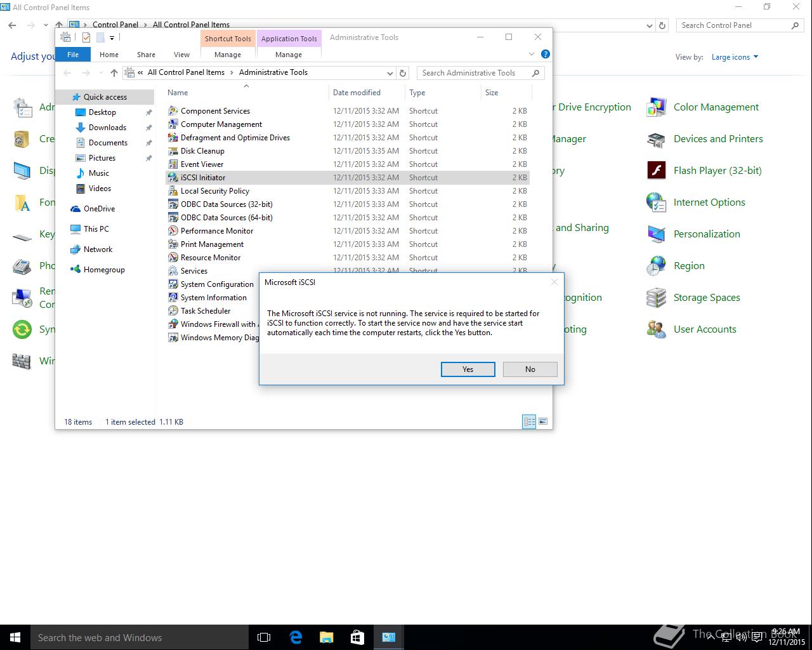Expand Control Panel address bar history dropdown
The width and height of the screenshot is (812, 650).
(649, 25)
